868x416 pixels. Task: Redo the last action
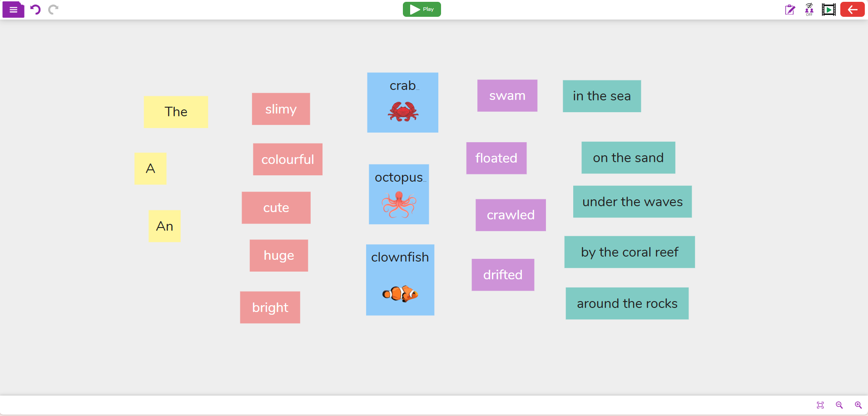(54, 9)
